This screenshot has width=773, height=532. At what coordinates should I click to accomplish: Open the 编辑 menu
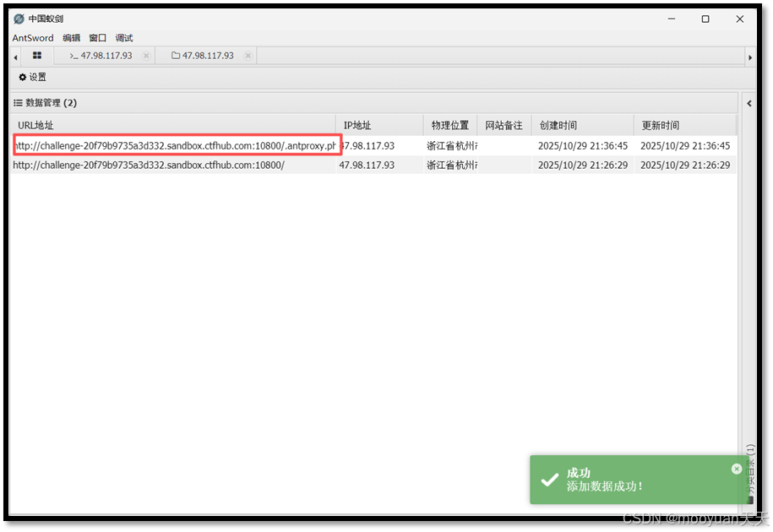(x=72, y=38)
